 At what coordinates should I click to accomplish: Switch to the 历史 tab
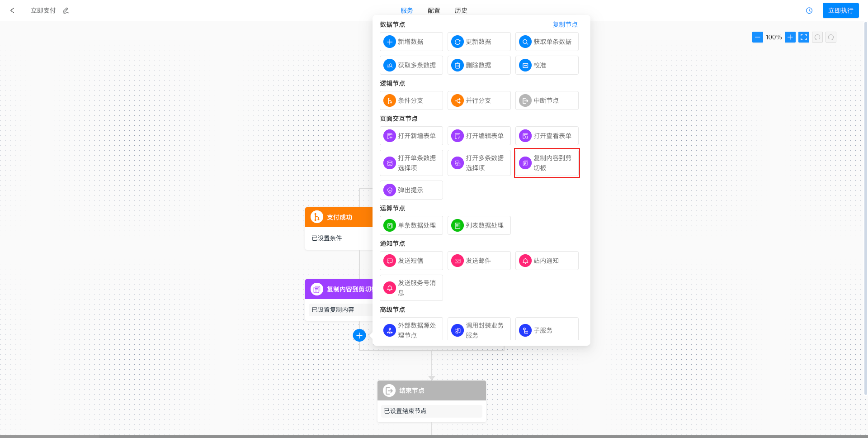click(x=461, y=10)
